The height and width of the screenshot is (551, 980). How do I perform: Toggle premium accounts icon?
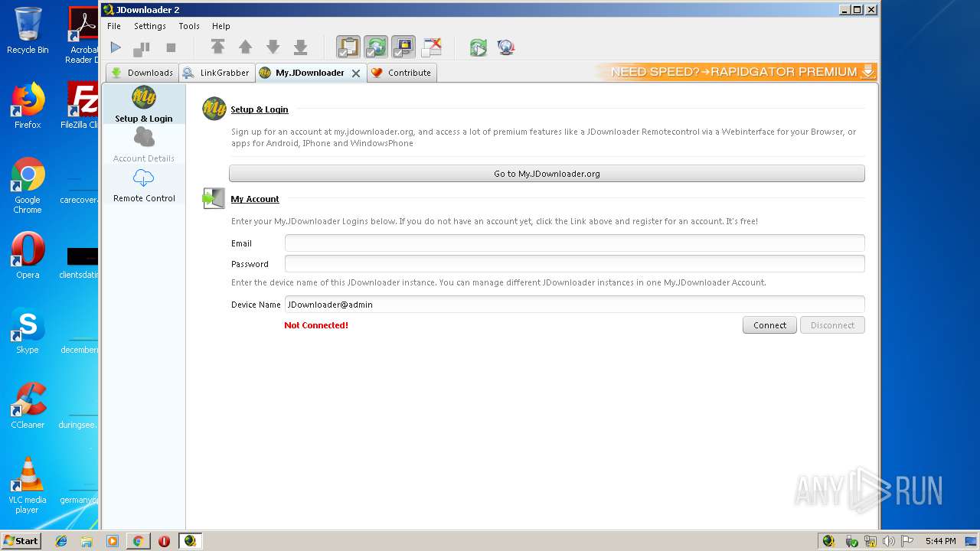tap(403, 47)
